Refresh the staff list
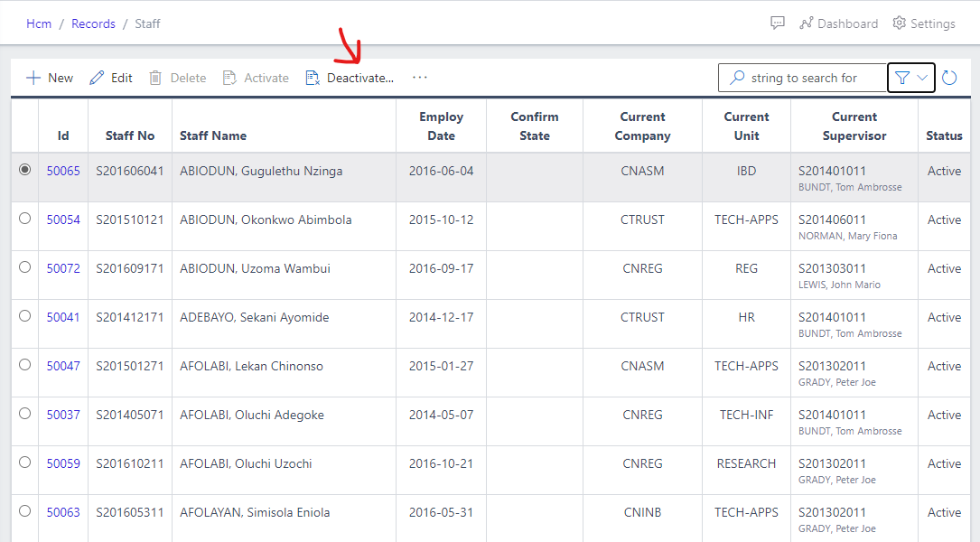980x542 pixels. pyautogui.click(x=949, y=78)
